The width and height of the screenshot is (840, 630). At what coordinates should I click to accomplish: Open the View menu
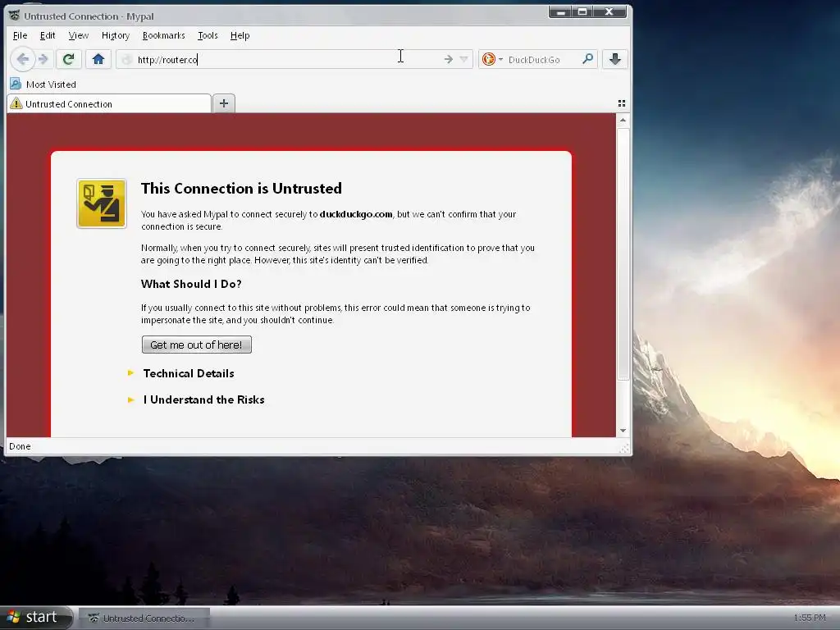click(78, 35)
